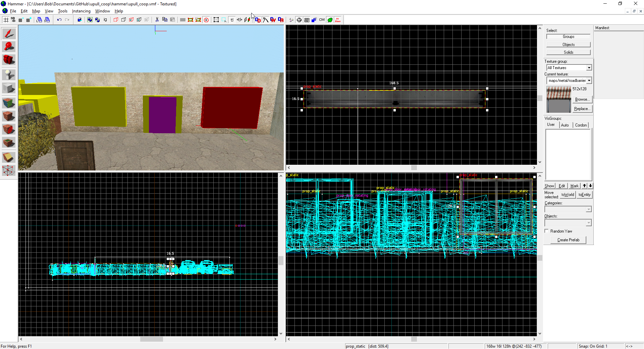Viewport: 644px width, 349px height.
Task: Select the Vertex manipulation tool
Action: (9, 170)
